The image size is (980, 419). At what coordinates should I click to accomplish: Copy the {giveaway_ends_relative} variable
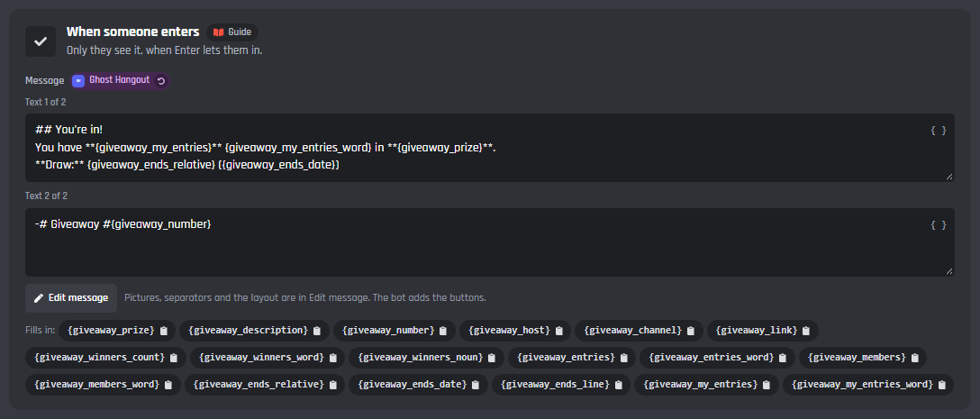click(265, 384)
